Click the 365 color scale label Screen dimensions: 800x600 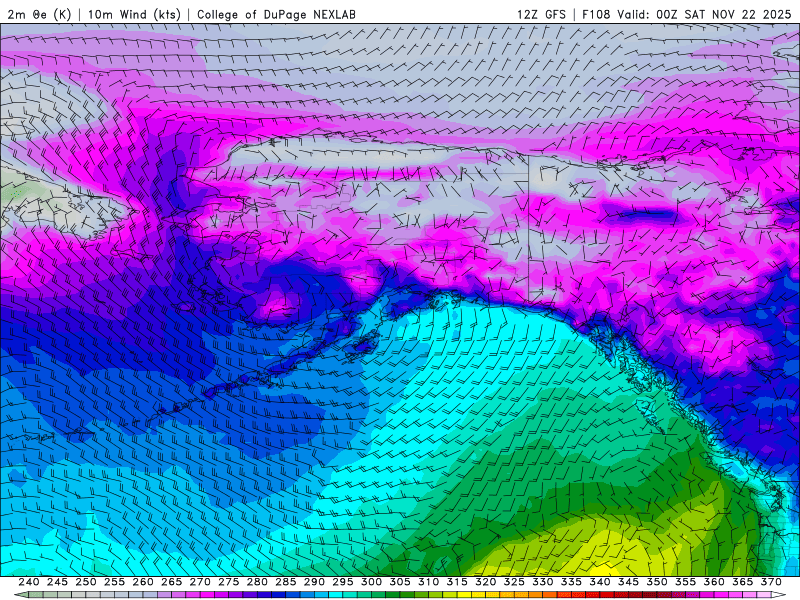[743, 582]
